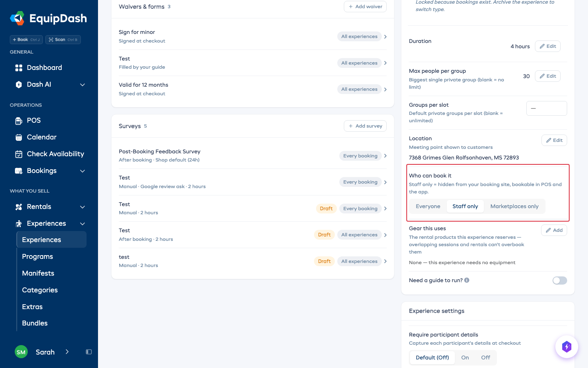The height and width of the screenshot is (368, 588).
Task: Select Default (Off) for participant details
Action: [432, 358]
